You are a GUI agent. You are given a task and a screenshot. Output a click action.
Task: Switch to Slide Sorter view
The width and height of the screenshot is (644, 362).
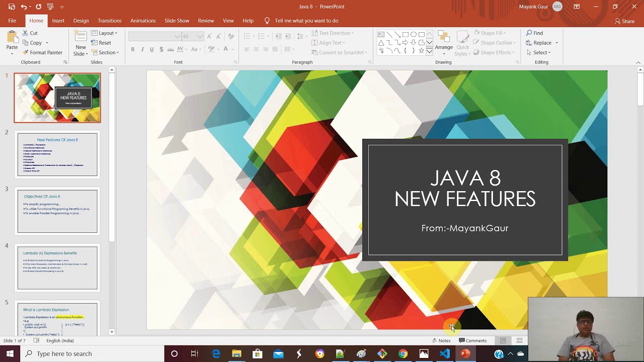[520, 341]
